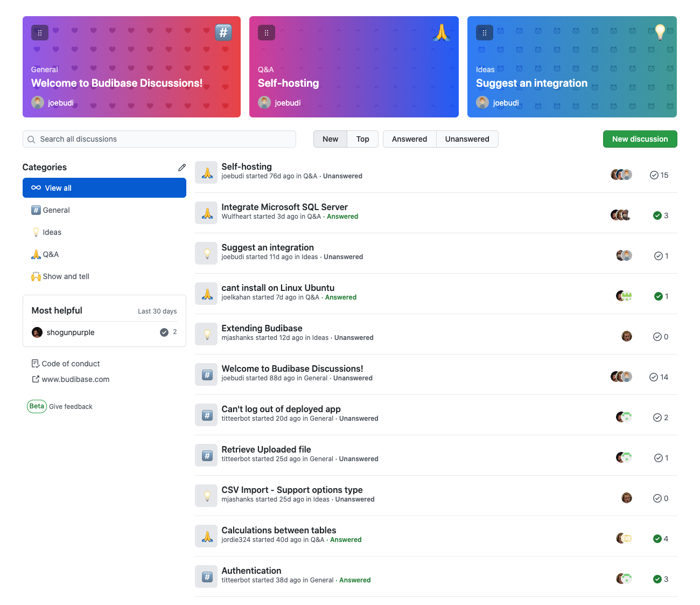Click the green answered checkmark on Integrate Microsoft SQL Server

point(658,215)
